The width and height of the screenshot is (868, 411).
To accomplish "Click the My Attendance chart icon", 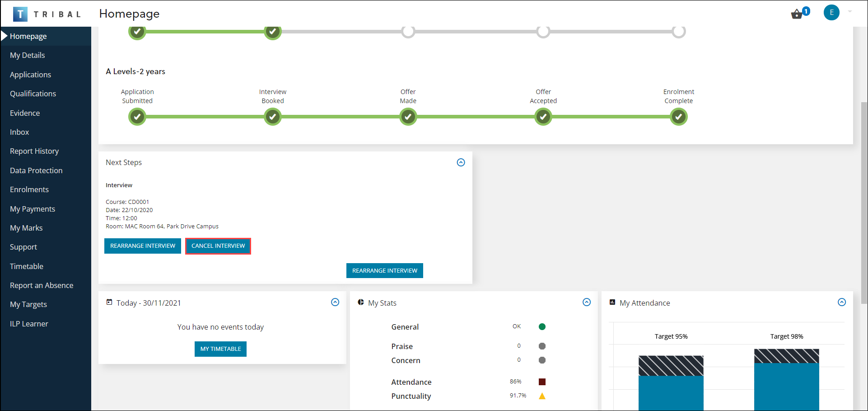I will 612,302.
